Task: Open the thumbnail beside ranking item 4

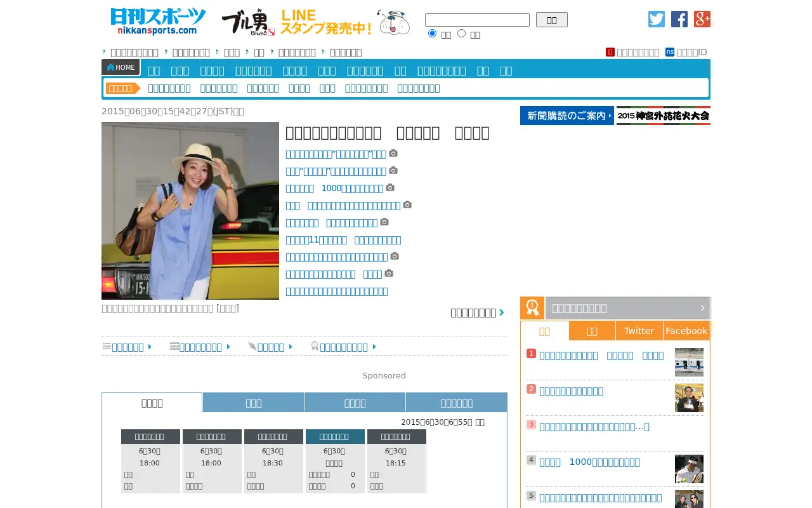Action: 689,469
